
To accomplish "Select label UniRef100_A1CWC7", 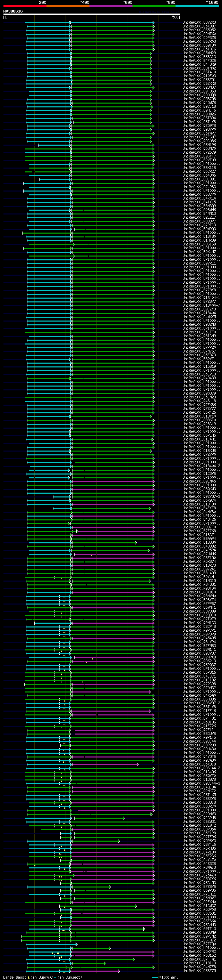I will click(x=199, y=906).
